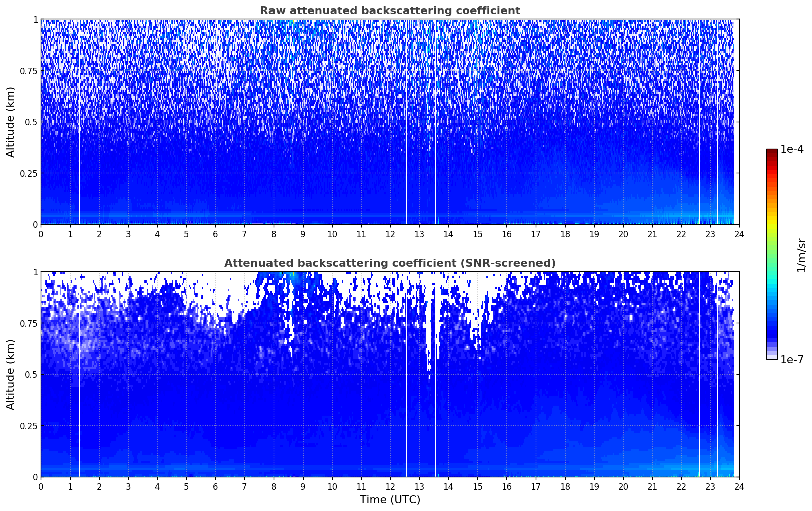Click hour 12 tick label under bottom plot
This screenshot has height=511, width=812.
pyautogui.click(x=390, y=487)
